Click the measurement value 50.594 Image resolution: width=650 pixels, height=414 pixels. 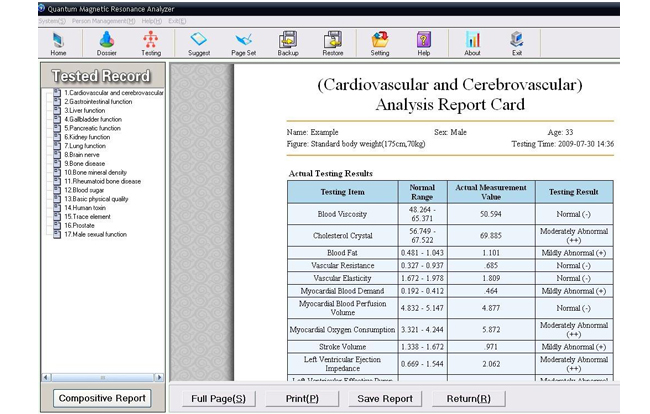point(491,214)
